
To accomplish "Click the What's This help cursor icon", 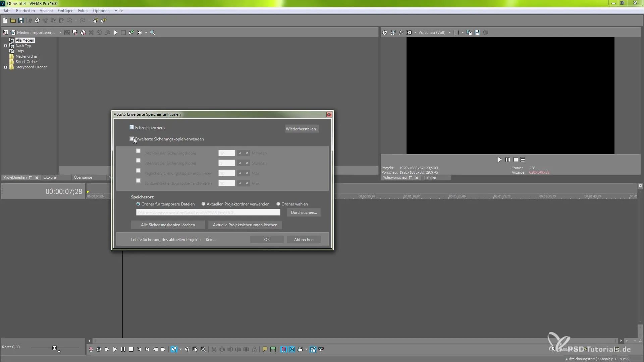I will coord(104,20).
